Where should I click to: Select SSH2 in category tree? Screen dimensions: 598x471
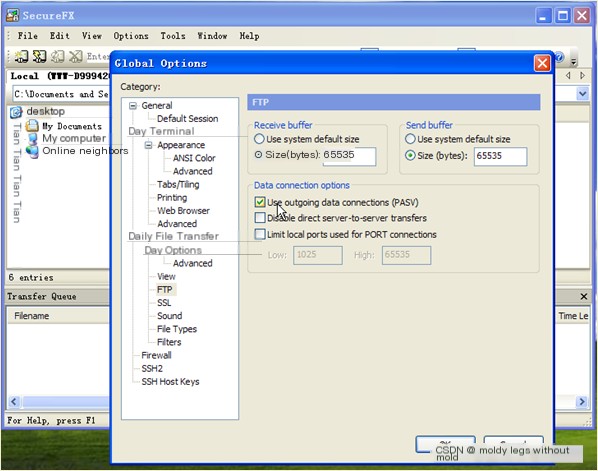tap(152, 368)
